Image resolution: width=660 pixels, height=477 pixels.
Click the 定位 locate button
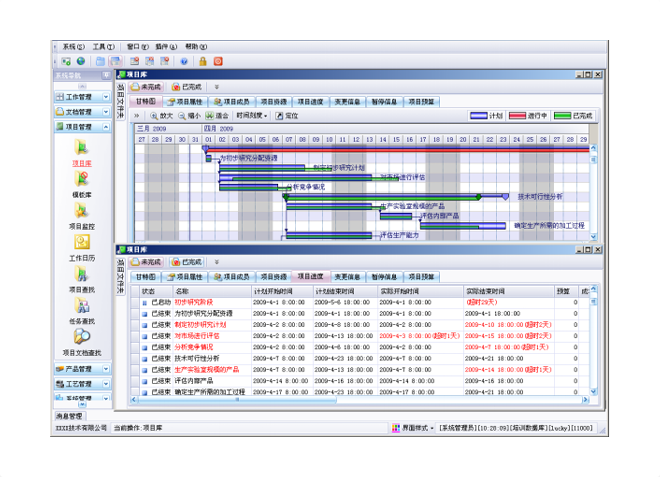(287, 116)
